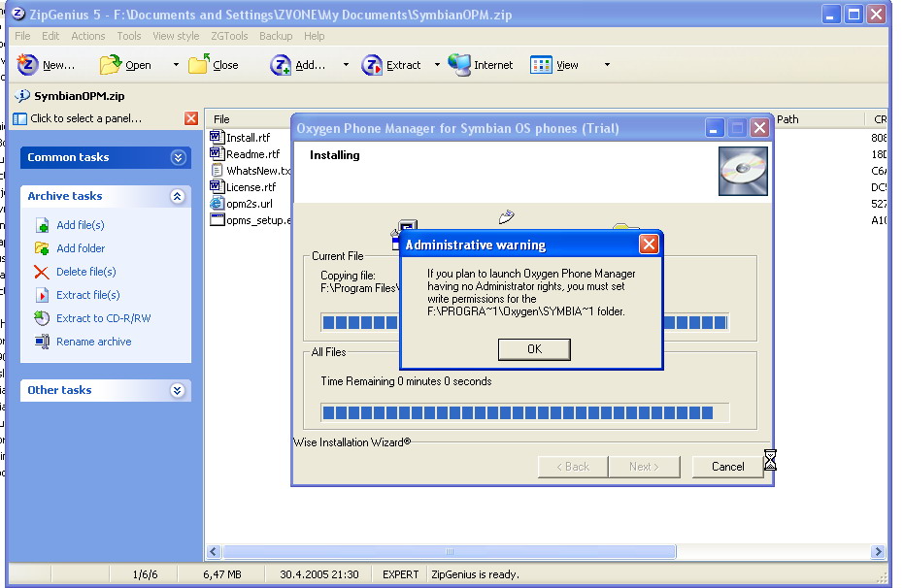Open the Internet toolbar icon
Viewport: 904px width, 588px height.
(x=459, y=65)
